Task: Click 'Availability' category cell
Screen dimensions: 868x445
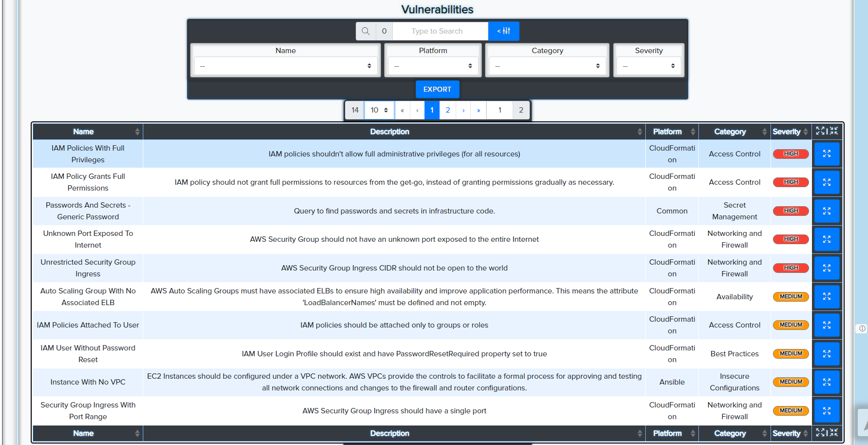Action: click(x=734, y=296)
